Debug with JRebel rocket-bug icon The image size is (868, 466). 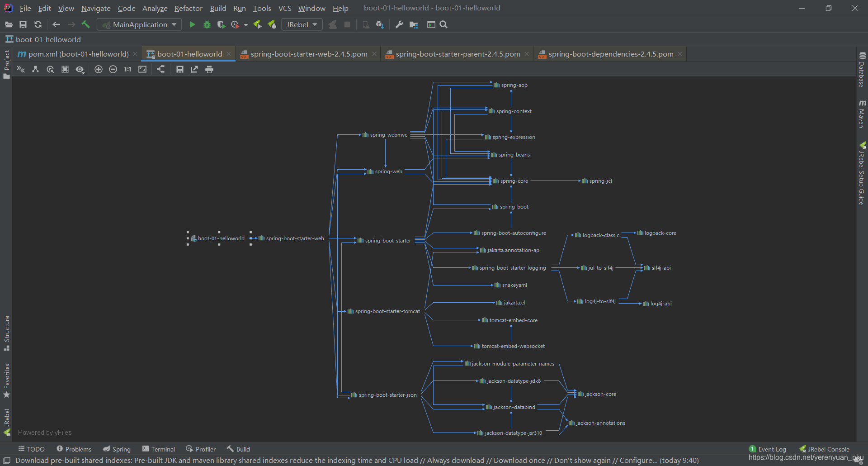click(x=272, y=24)
